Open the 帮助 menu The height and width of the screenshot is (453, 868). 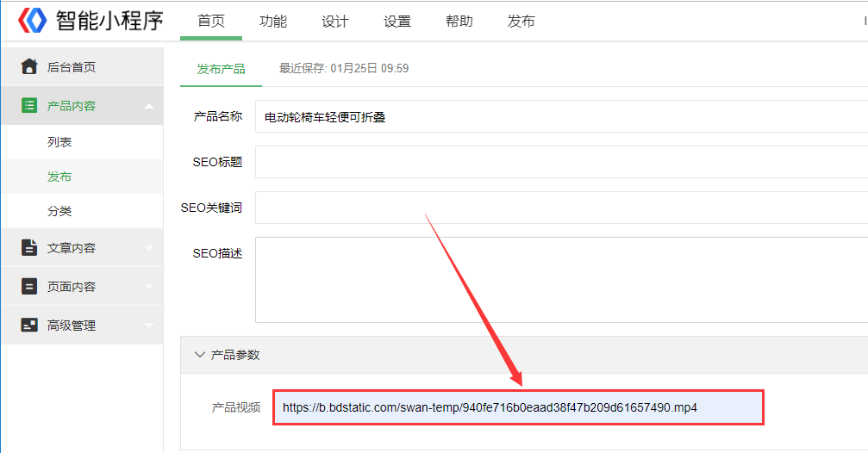tap(459, 22)
